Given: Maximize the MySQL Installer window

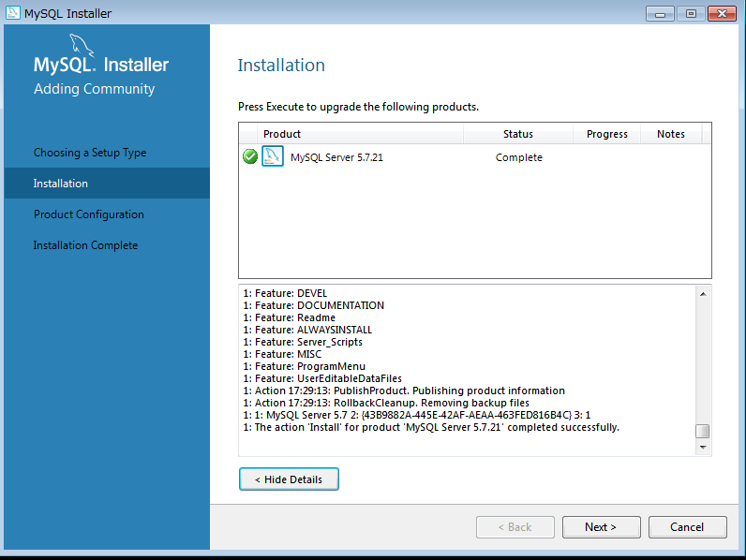Looking at the screenshot, I should 691,14.
